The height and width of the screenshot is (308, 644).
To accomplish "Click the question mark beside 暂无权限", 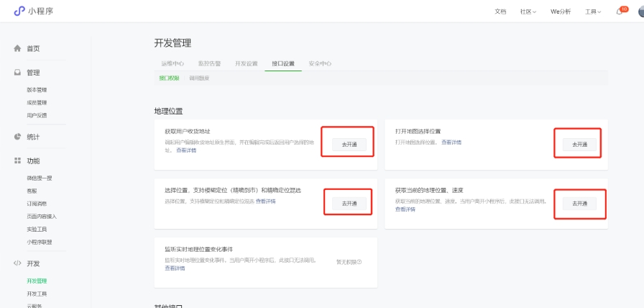I will point(359,262).
